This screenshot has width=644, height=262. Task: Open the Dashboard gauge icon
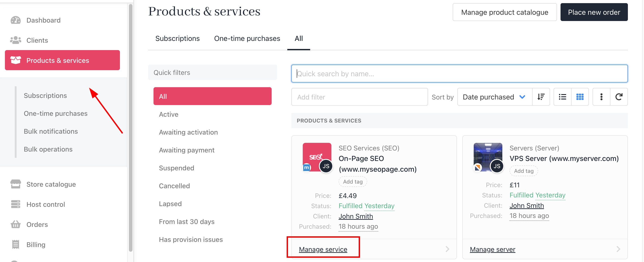coord(15,20)
